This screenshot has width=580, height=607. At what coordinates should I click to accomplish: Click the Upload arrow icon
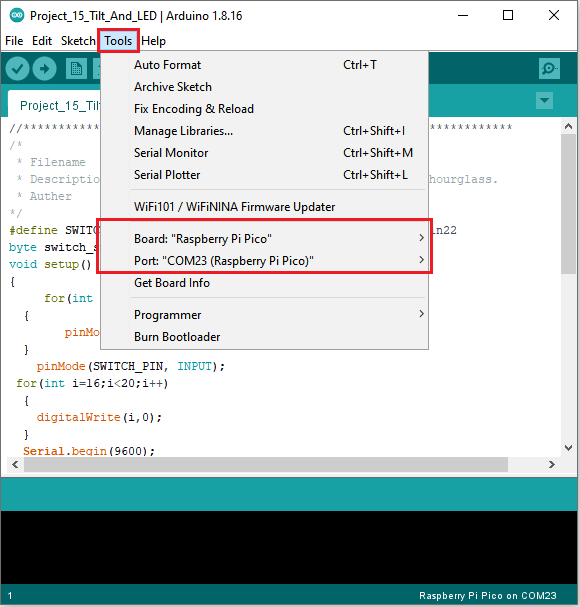click(x=45, y=69)
